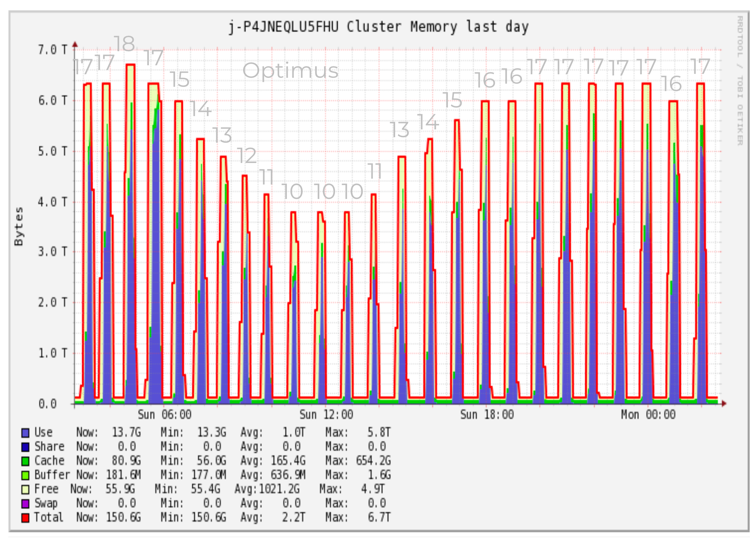Click the '4.0 T' y-axis label
Screen dimensions: 756x541
(x=53, y=202)
